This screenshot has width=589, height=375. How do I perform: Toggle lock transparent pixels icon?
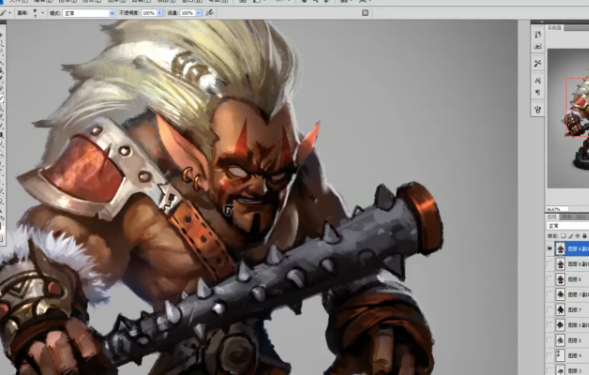[x=563, y=236]
